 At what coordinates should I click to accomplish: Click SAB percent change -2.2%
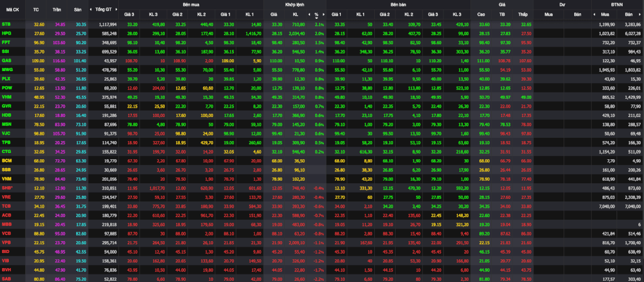pyautogui.click(x=319, y=278)
